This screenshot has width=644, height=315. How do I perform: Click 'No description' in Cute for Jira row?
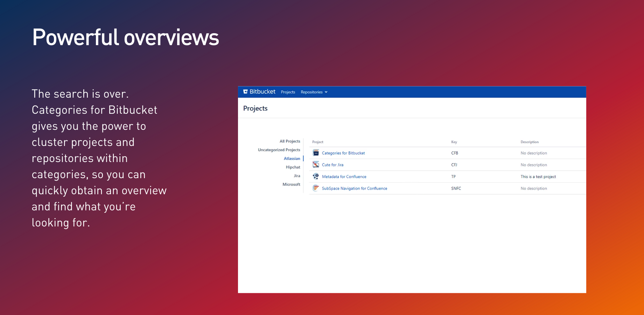click(x=534, y=165)
